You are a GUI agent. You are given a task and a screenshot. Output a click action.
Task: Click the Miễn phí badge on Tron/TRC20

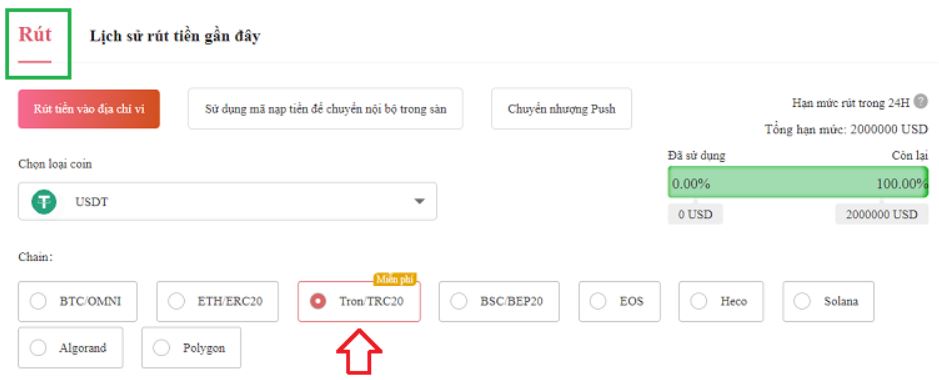pos(395,279)
